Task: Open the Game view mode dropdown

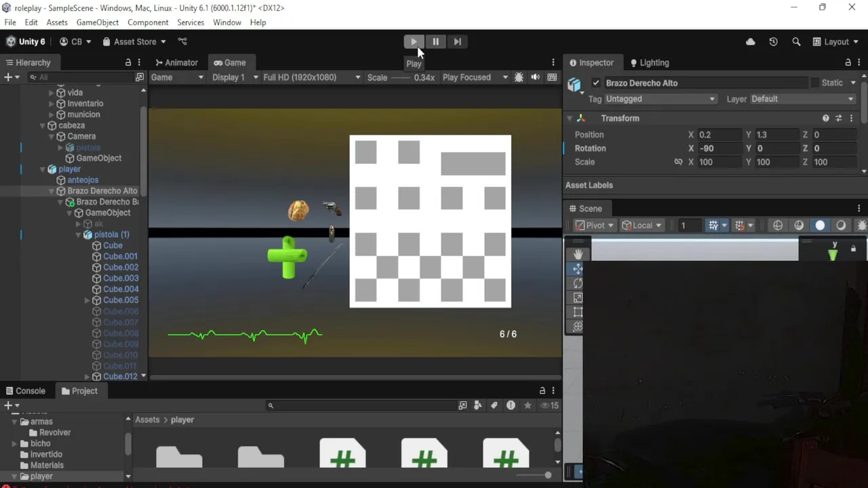Action: click(x=176, y=77)
